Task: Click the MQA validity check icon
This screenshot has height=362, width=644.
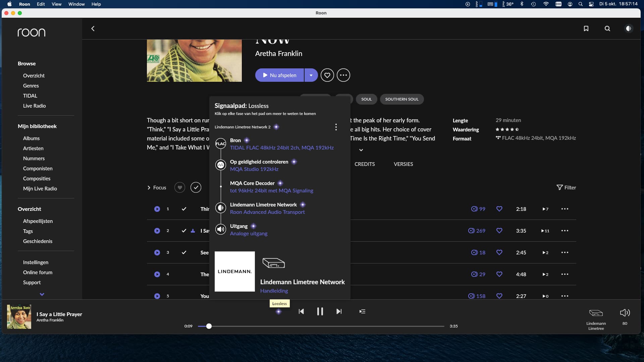Action: click(221, 165)
